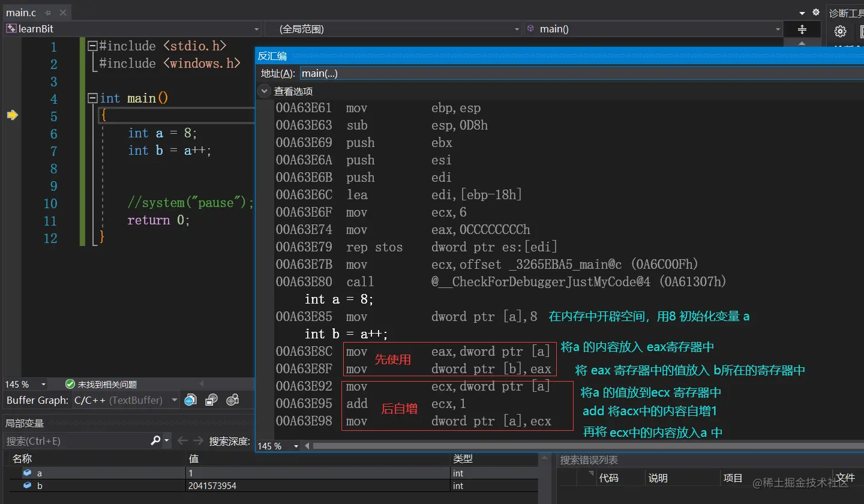Click the 地址 main(...) address field
Image resolution: width=864 pixels, height=504 pixels.
click(581, 73)
